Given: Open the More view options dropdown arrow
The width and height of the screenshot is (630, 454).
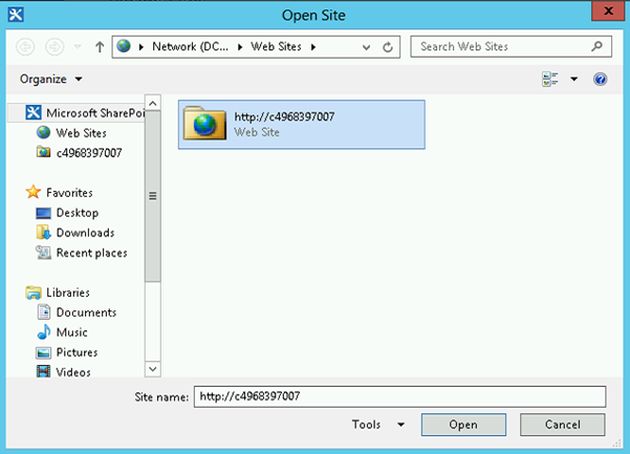Looking at the screenshot, I should point(574,79).
